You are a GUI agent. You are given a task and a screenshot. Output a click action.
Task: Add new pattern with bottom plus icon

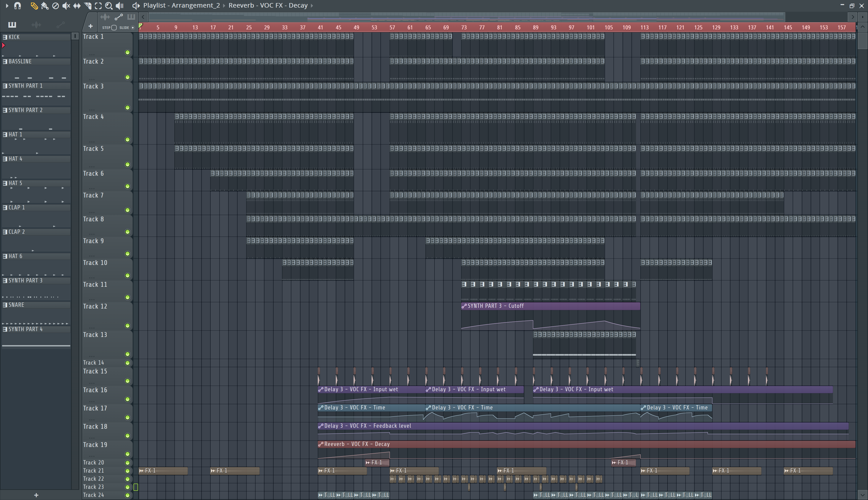click(x=36, y=495)
